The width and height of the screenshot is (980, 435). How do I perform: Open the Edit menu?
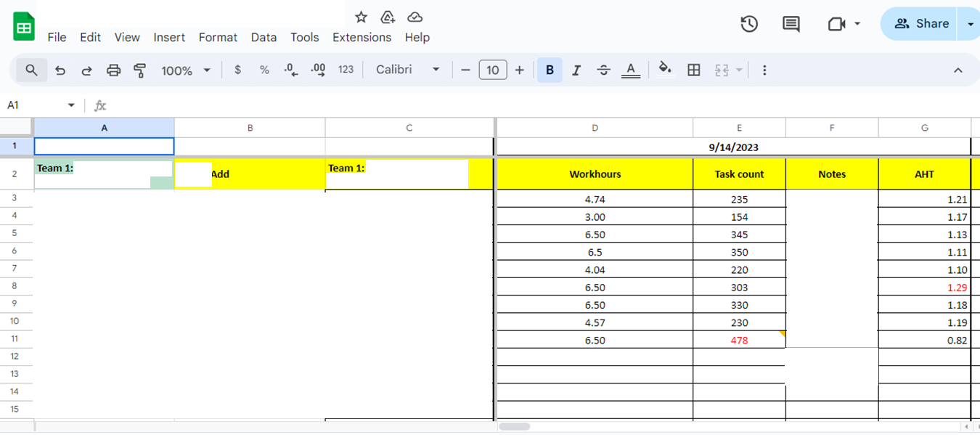coord(90,37)
